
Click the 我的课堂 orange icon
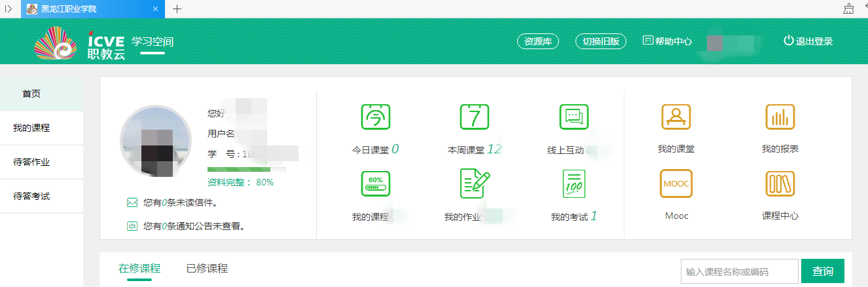click(676, 117)
